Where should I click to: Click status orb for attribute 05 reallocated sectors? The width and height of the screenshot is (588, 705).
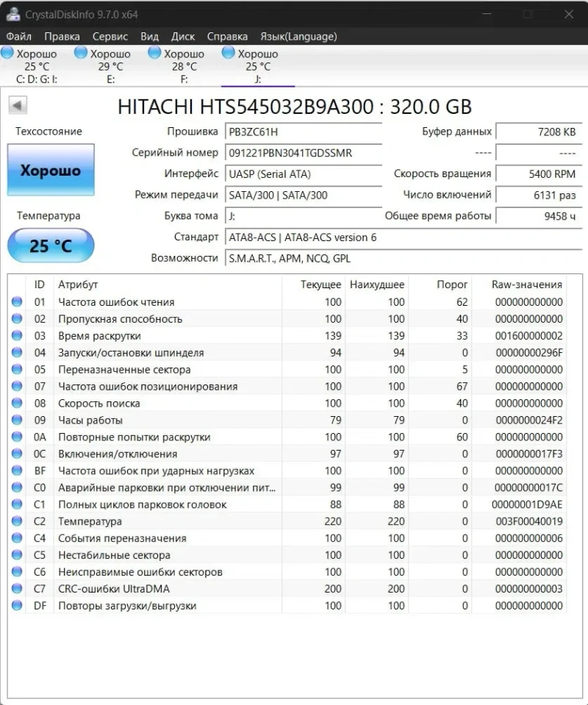[x=17, y=369]
